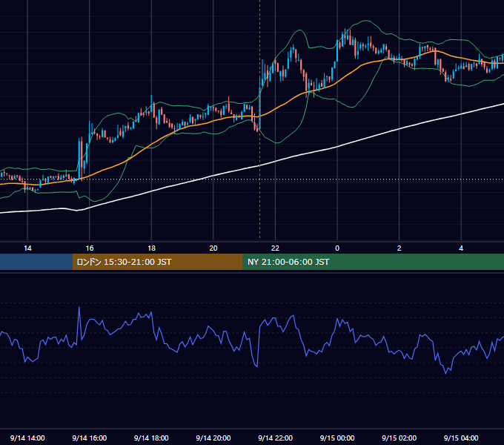Click the 9/14 22:00 time label

click(275, 438)
